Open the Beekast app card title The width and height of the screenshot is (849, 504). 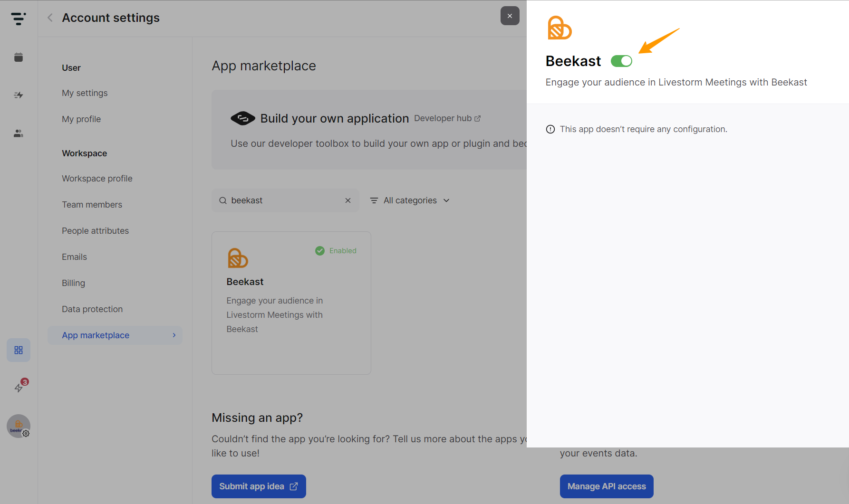(x=245, y=282)
